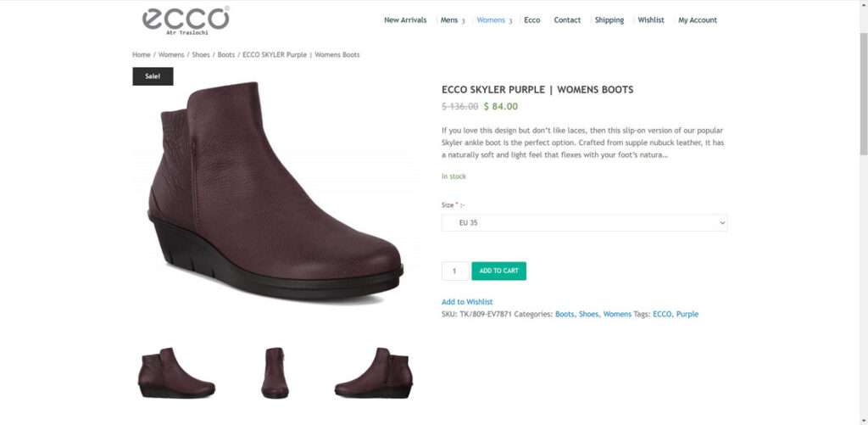
Task: Open the EU 35 size dropdown
Action: click(584, 223)
